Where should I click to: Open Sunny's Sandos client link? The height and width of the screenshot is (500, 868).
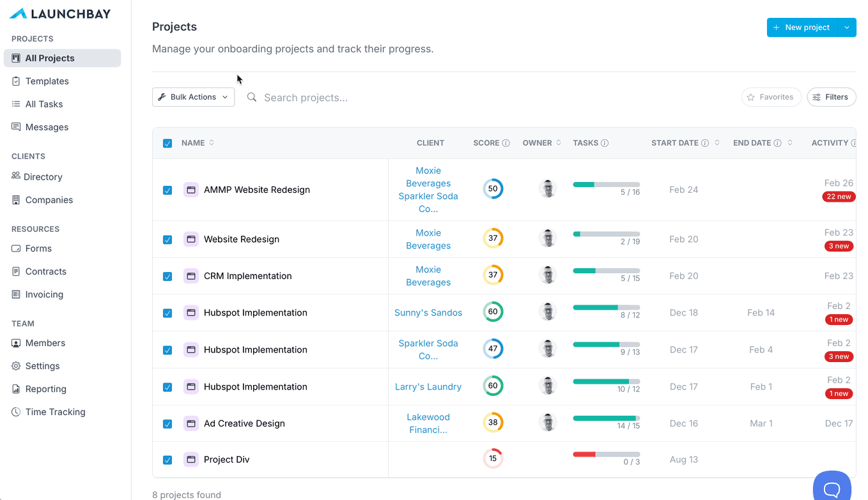point(428,313)
